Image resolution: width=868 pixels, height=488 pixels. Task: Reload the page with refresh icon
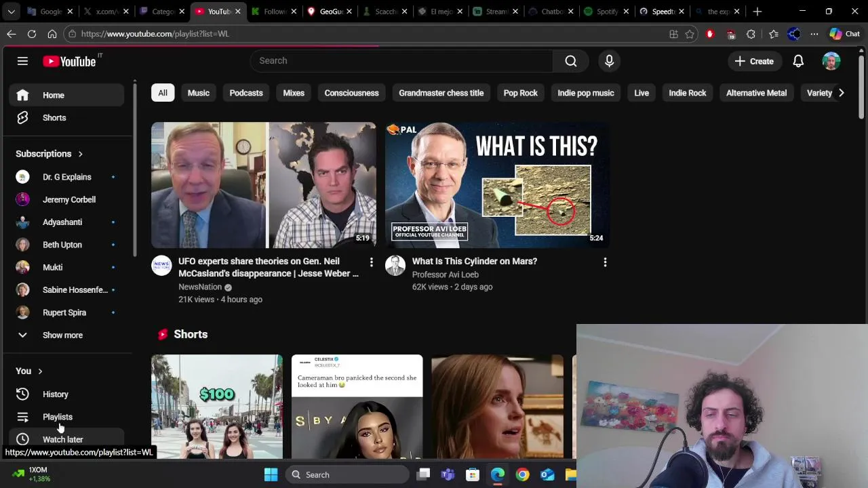point(32,34)
